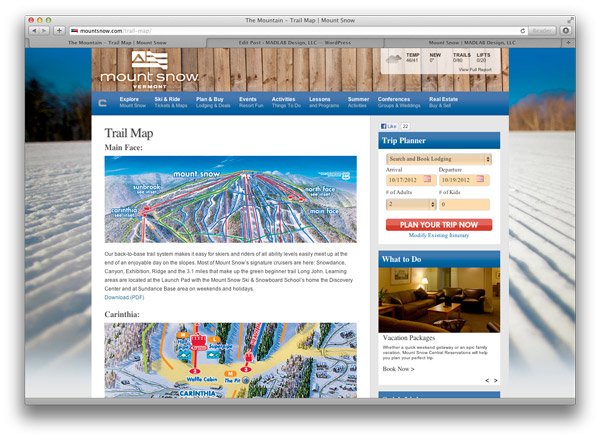Open the Arrival calendar icon

[x=427, y=179]
